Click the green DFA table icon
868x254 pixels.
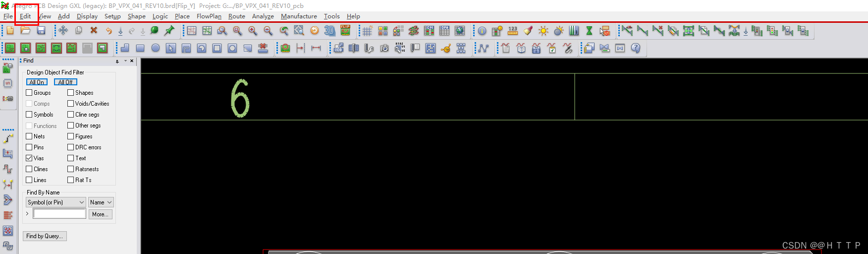[444, 31]
